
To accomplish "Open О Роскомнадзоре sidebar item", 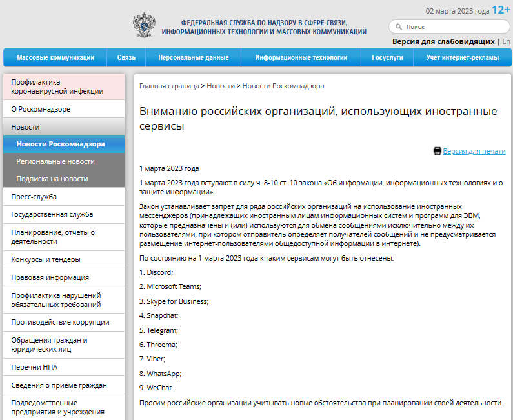I will point(64,109).
